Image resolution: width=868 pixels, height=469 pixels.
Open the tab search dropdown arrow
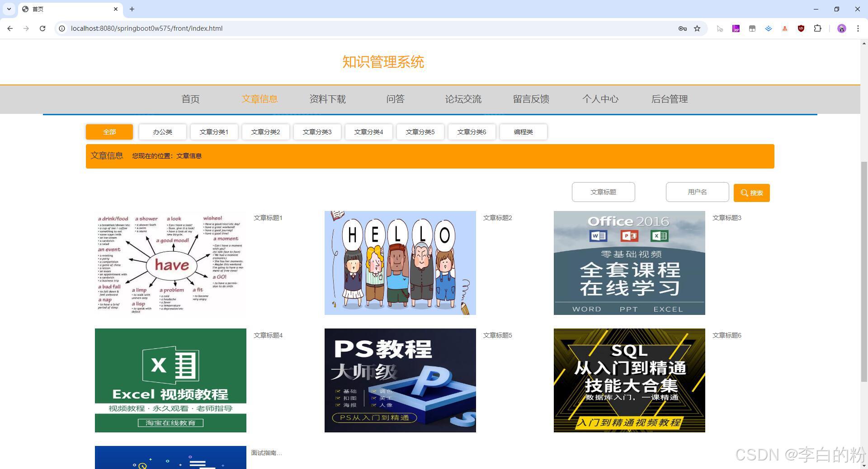coord(9,9)
